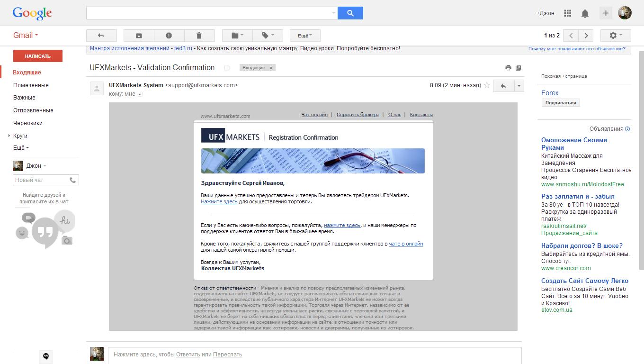This screenshot has height=364, width=644.
Task: Open the 'Раз заплатил и - забыл' ad
Action: 578,196
